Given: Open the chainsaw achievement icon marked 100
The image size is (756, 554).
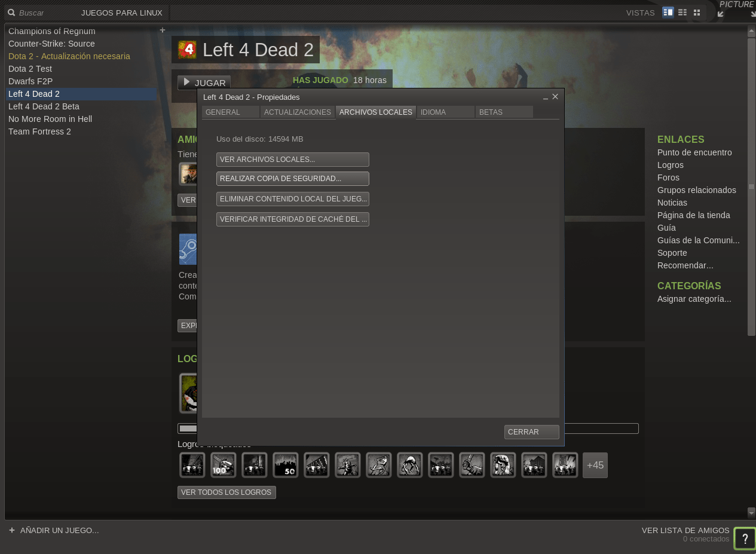Looking at the screenshot, I should tap(224, 465).
